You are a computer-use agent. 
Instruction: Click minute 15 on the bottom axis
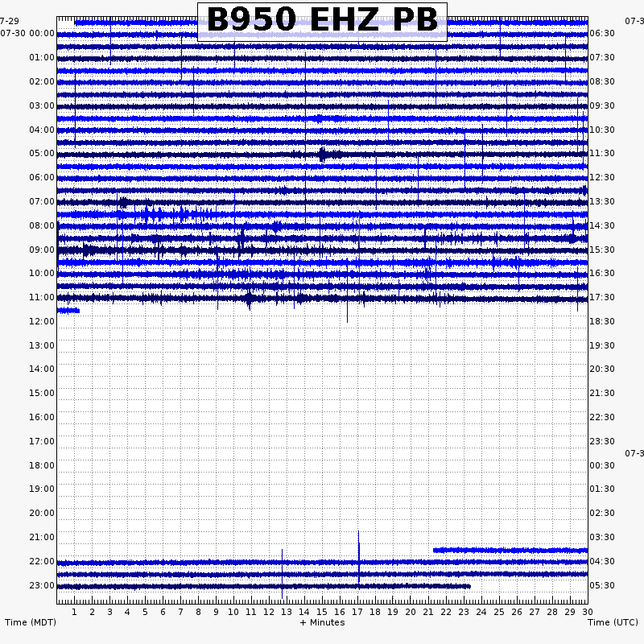(x=321, y=612)
